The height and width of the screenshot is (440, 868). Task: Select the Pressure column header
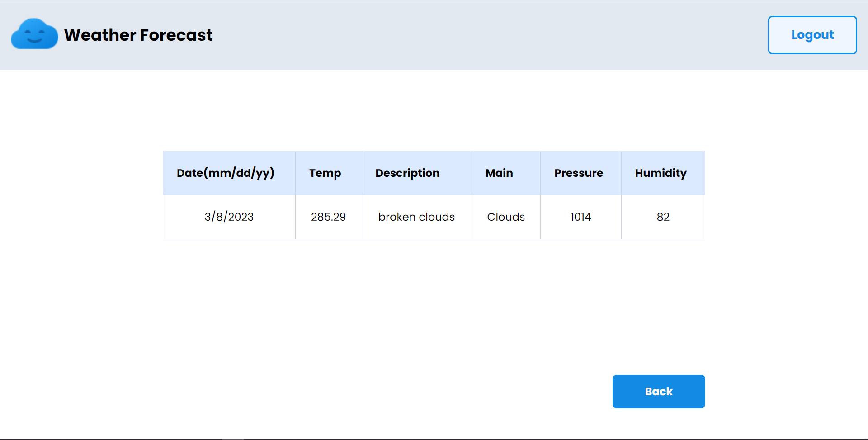pos(581,173)
